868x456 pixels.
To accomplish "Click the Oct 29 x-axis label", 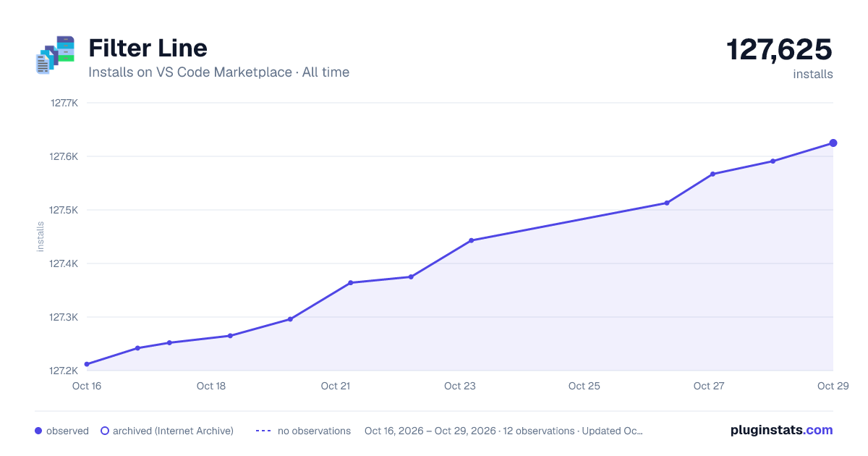I will click(832, 386).
